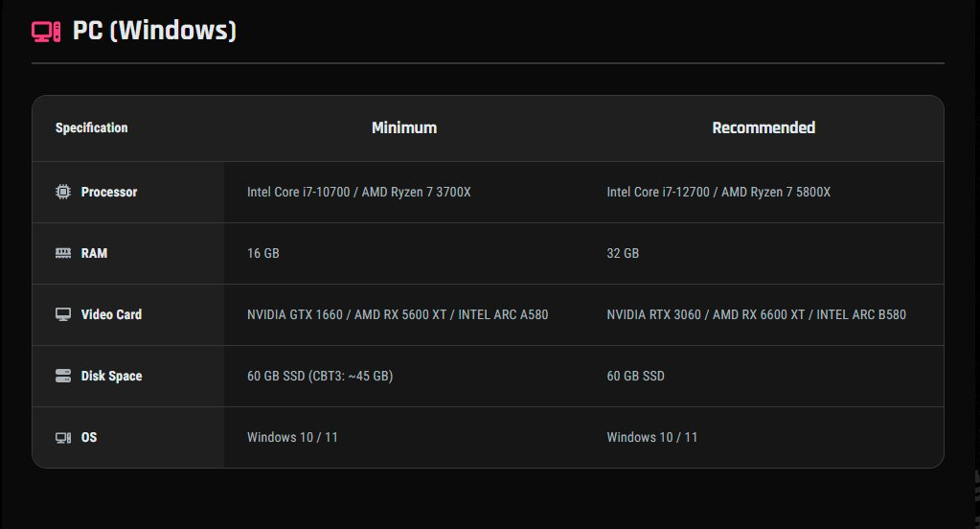Click the 32 GB recommended RAM value

click(623, 253)
